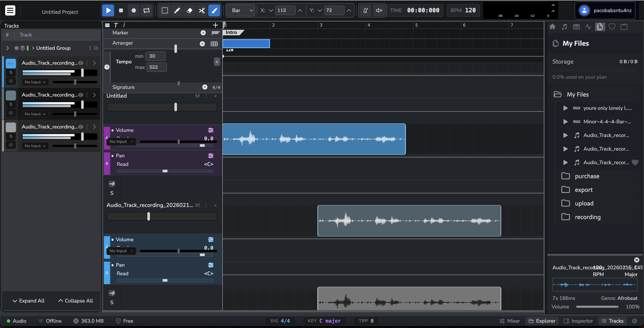
Task: Open the favorites heart panel on right sidebar
Action: pos(612,27)
